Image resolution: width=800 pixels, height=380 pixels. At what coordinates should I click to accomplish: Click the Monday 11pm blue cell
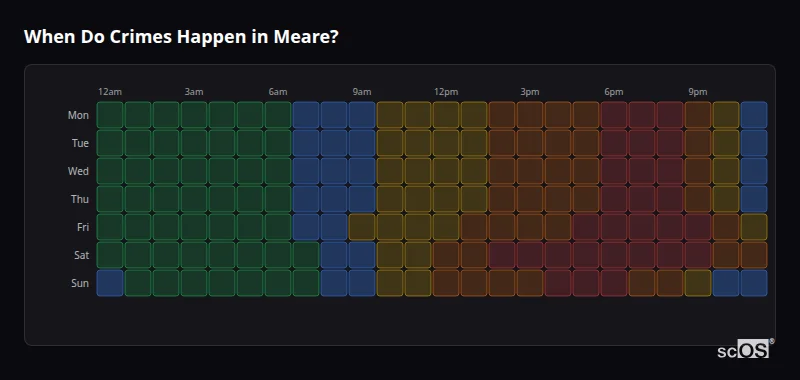754,115
